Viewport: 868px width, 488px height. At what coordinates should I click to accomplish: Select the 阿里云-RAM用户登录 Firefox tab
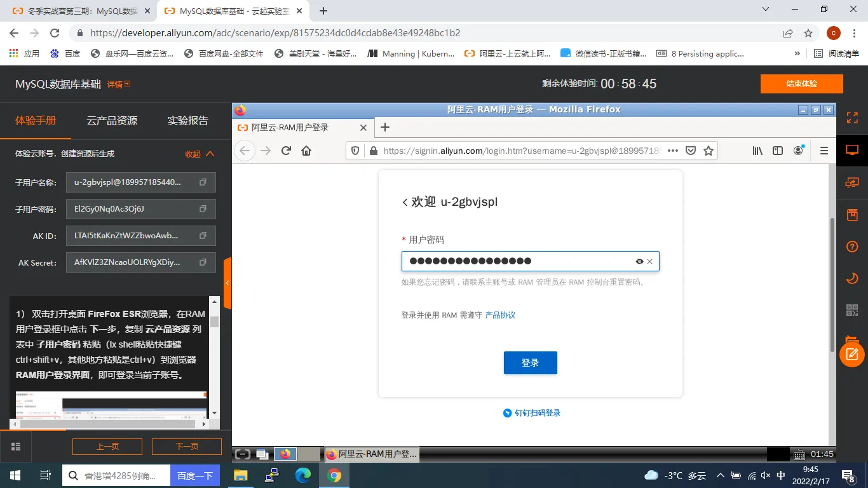tap(302, 127)
